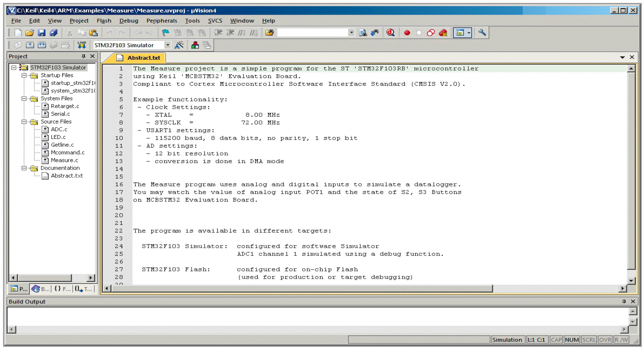Open Target Options magic wand icon

click(x=179, y=45)
